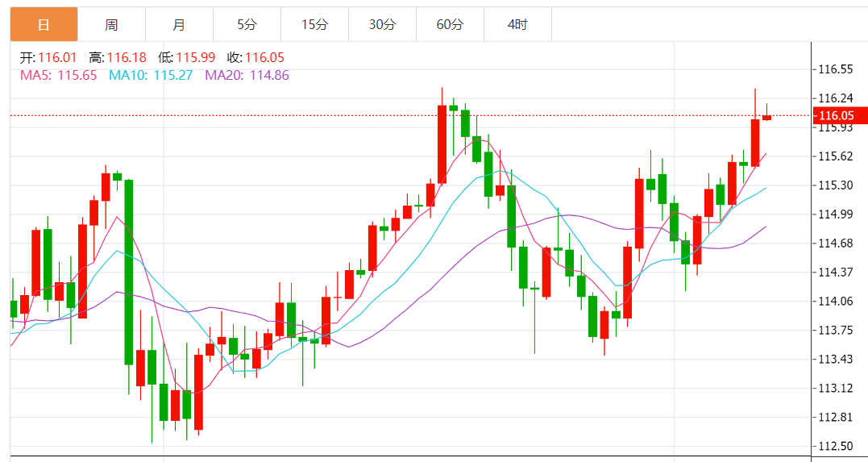Click the low price 低: 115.99
The width and height of the screenshot is (868, 462).
(186, 57)
